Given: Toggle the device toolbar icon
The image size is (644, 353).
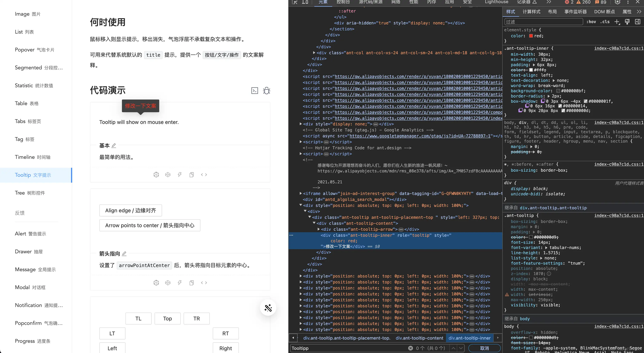Looking at the screenshot, I should (x=305, y=2).
